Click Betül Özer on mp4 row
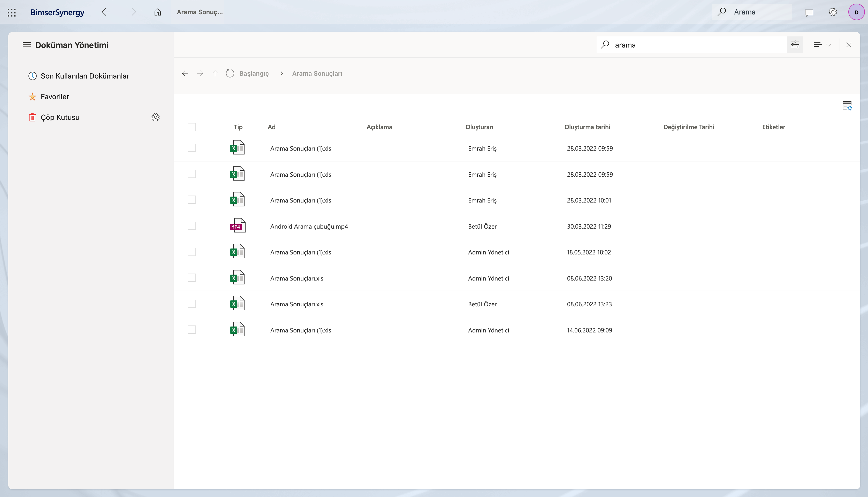 [482, 226]
